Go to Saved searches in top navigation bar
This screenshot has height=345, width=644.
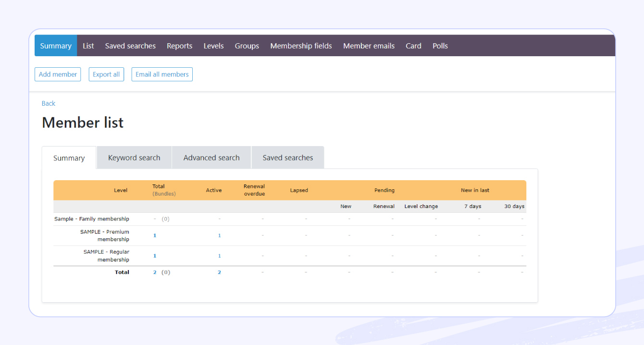pos(130,46)
